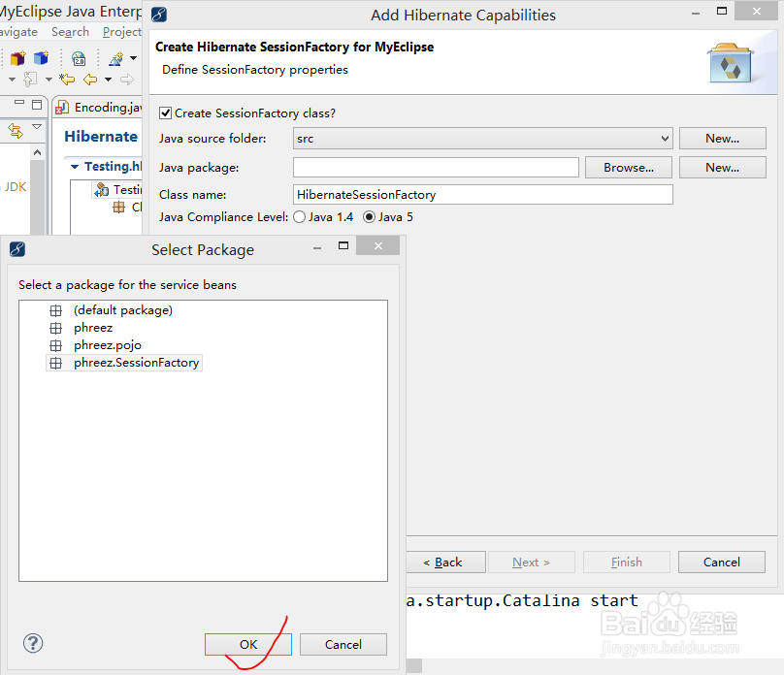Click the Link with Editor double-arrow icon
Viewport: 784px width, 675px height.
click(16, 131)
